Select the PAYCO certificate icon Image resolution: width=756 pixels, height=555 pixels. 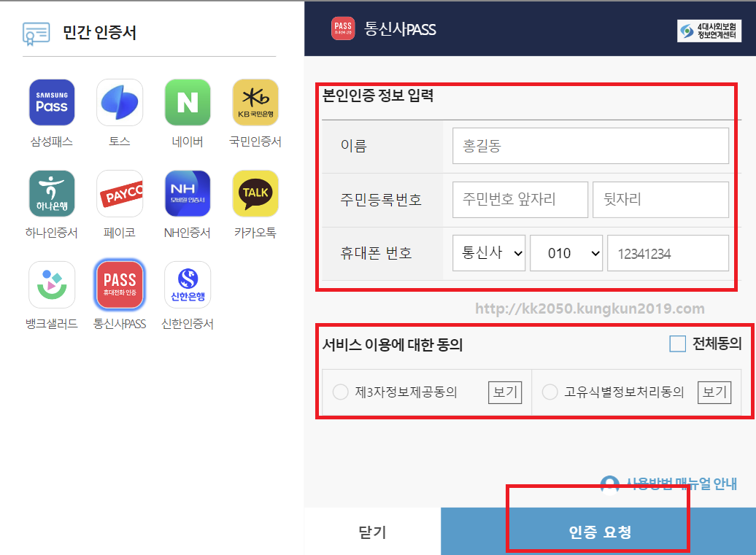pos(120,193)
